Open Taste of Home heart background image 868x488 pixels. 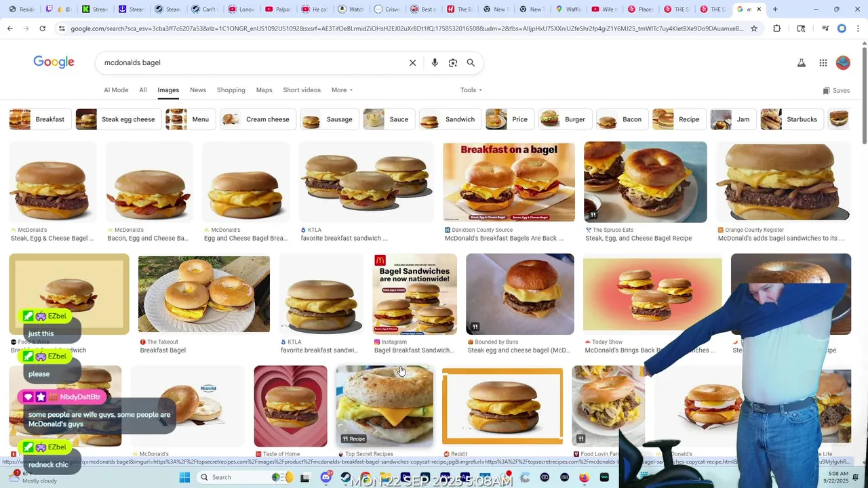click(x=290, y=406)
